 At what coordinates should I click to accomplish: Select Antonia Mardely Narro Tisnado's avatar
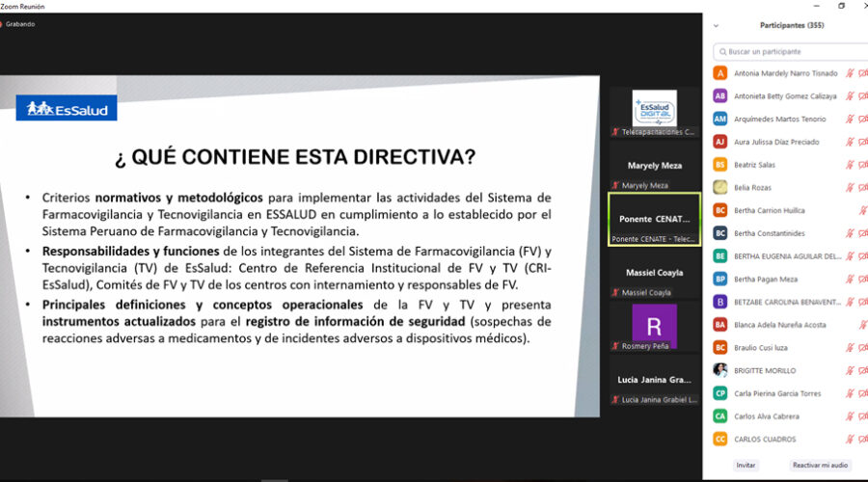[x=720, y=73]
